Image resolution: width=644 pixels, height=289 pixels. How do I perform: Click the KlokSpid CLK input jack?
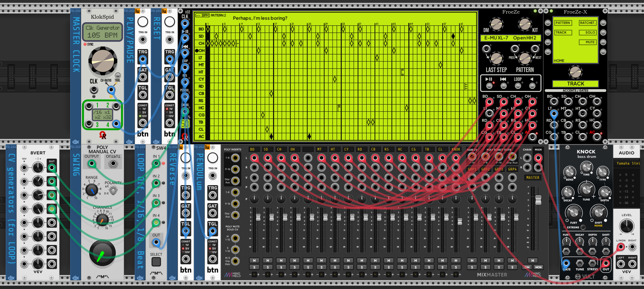coord(94,90)
